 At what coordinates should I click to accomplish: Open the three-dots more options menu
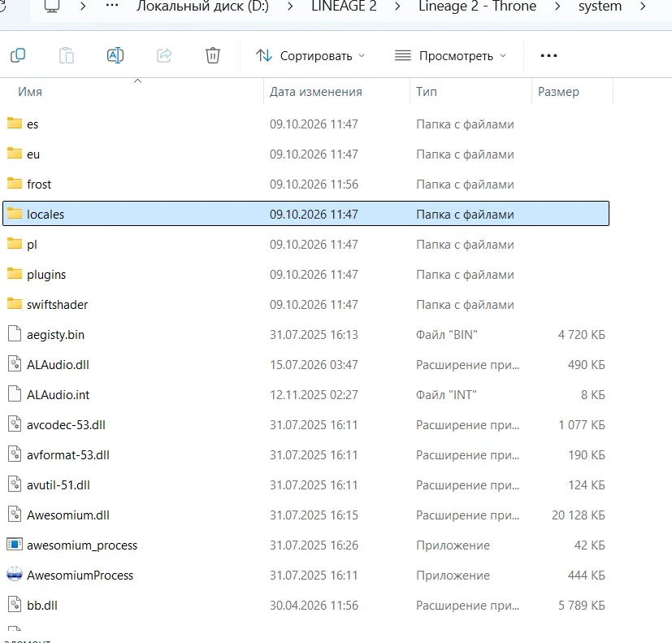[548, 56]
